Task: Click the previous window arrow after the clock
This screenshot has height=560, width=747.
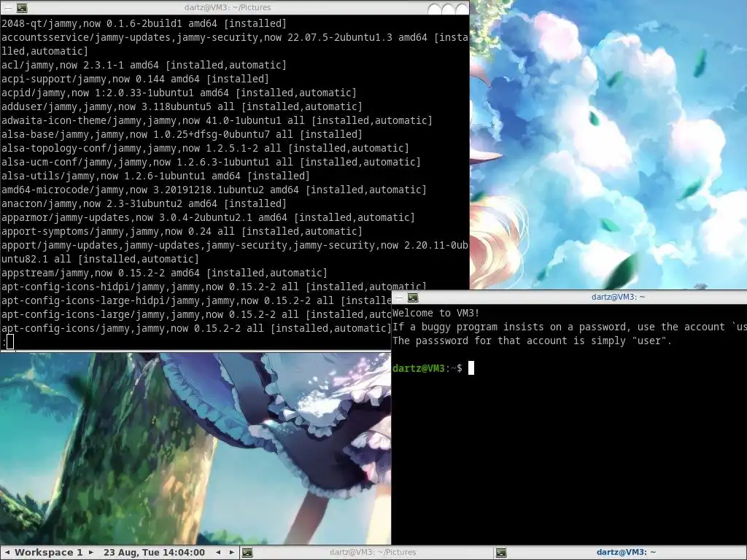Action: tap(219, 553)
